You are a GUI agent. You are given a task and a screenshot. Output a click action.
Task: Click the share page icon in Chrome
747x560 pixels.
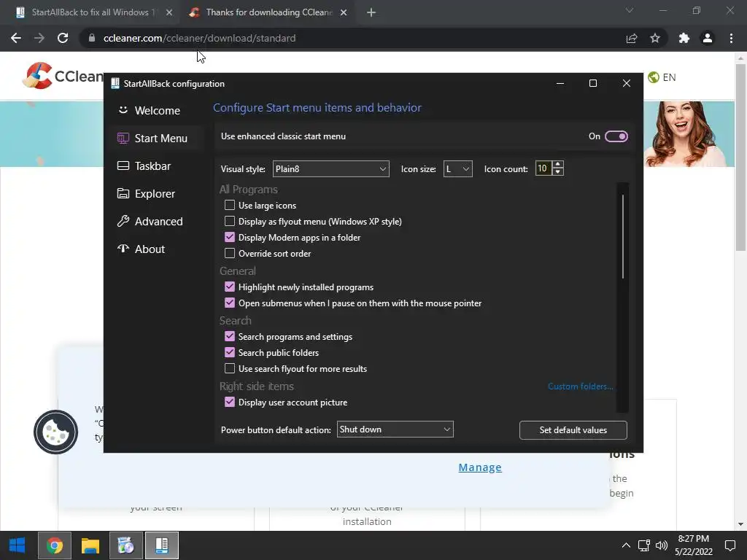click(632, 38)
